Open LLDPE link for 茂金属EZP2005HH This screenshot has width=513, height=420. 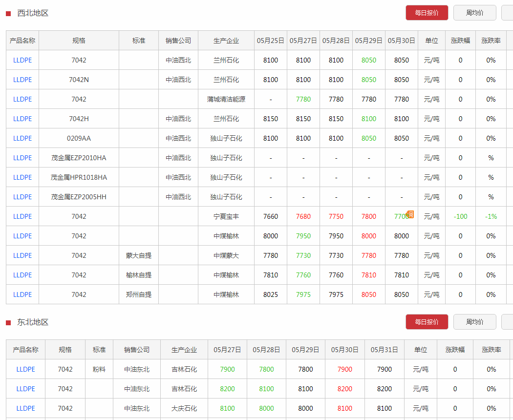click(22, 197)
